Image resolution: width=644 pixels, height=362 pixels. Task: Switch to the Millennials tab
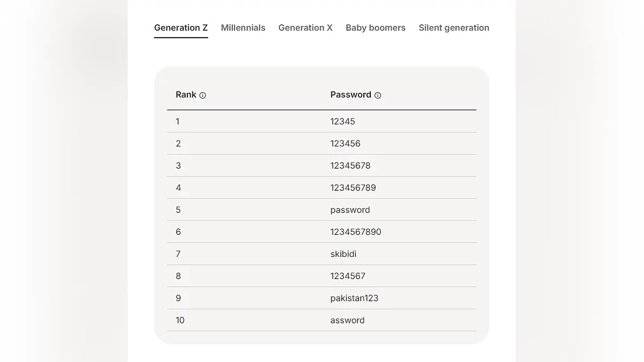pos(243,28)
